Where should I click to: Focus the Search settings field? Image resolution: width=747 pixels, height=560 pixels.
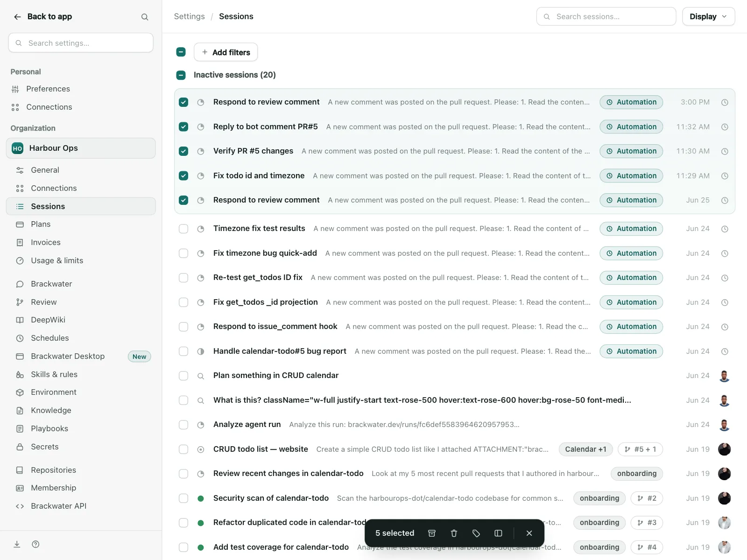[x=81, y=43]
